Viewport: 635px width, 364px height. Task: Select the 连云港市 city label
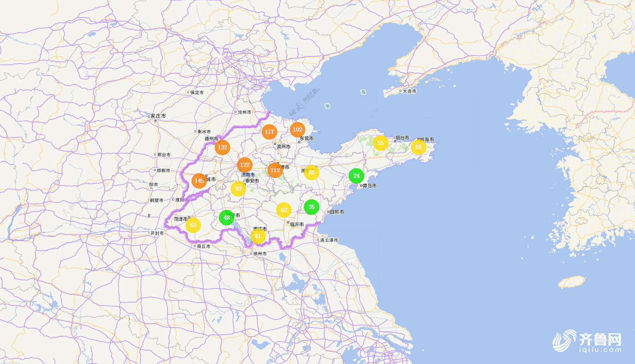[329, 240]
